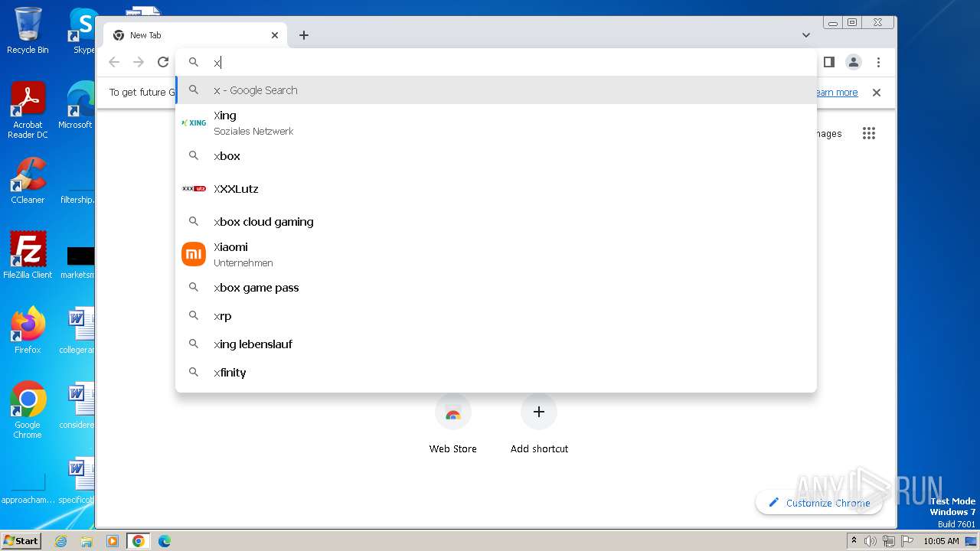Screen dimensions: 980x551
Task: Select the search icon in address bar
Action: point(194,62)
